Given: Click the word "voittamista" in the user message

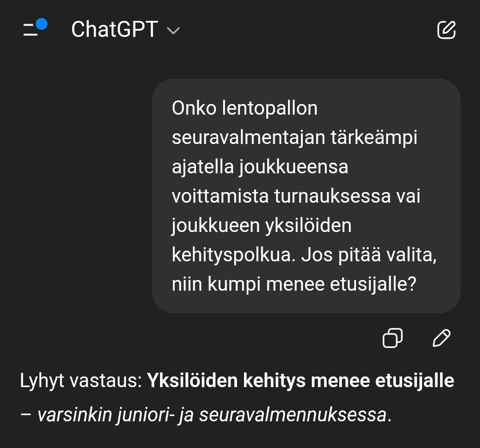Looking at the screenshot, I should click(x=220, y=196).
